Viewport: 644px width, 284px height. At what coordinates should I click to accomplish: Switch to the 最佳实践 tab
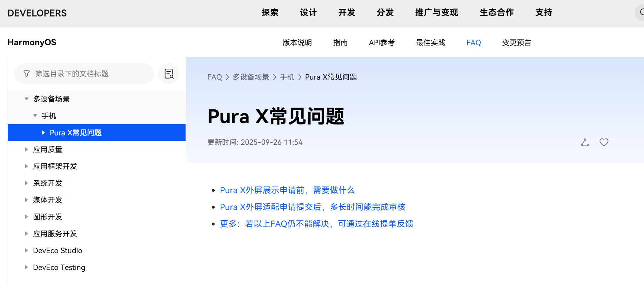pos(430,42)
